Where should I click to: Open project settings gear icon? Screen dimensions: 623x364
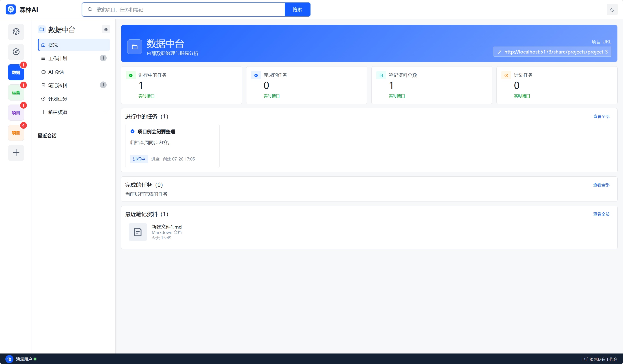click(x=106, y=30)
